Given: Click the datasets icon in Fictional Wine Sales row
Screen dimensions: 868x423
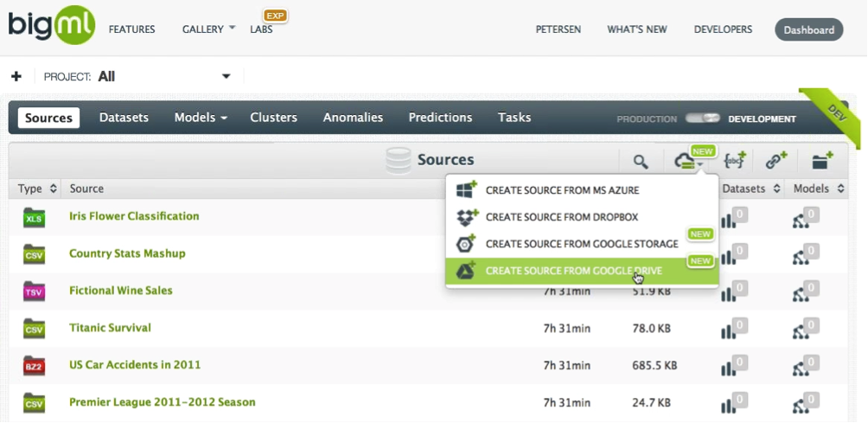Looking at the screenshot, I should coord(732,292).
